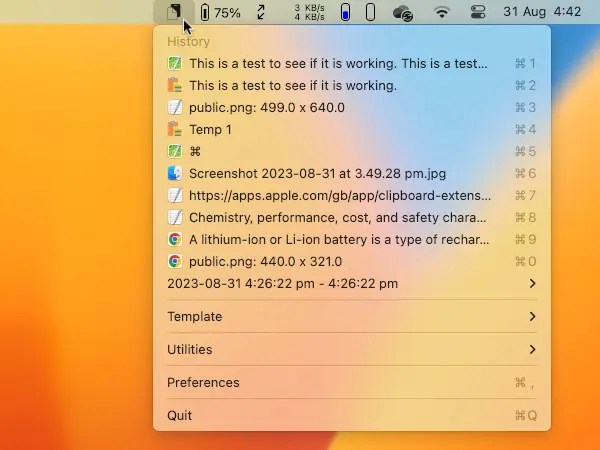Screen dimensions: 600x450
Task: Click the 31 Aug 4:42 clock
Action: point(542,12)
